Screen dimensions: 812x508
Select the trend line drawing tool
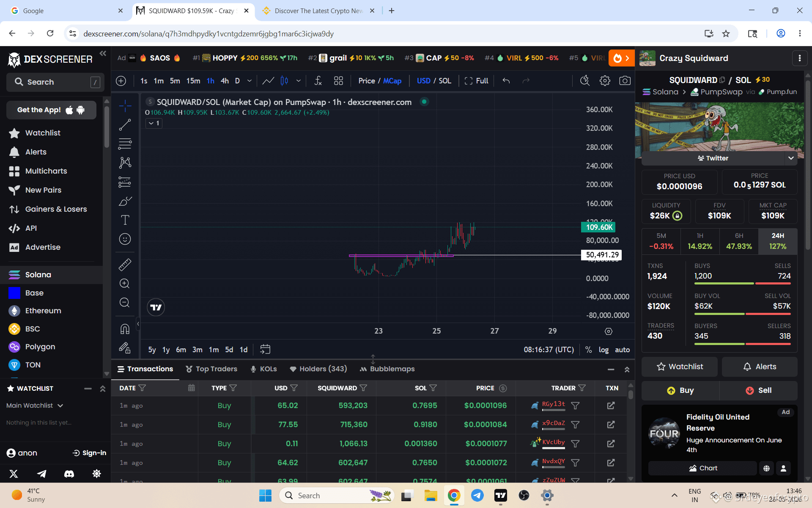coord(125,125)
